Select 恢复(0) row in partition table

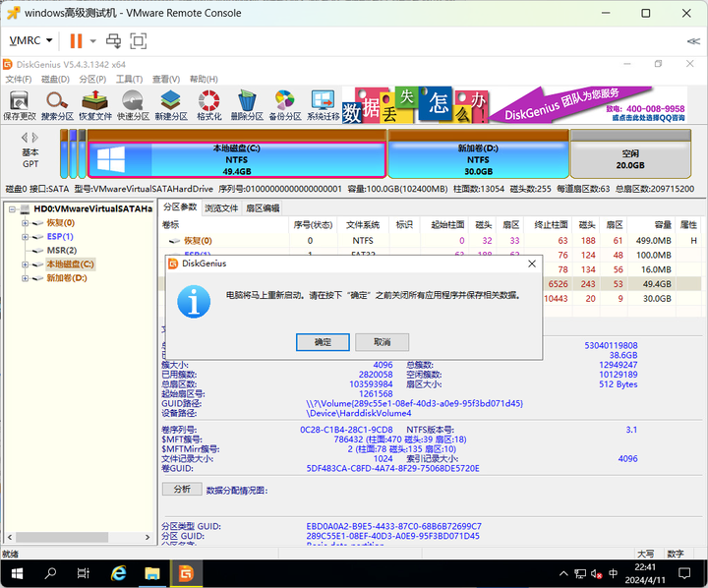(431, 241)
